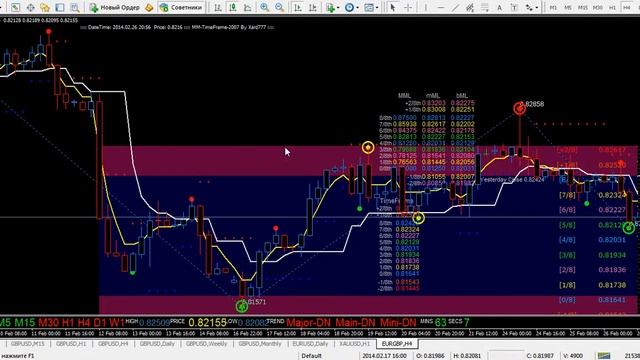
Task: Open the Data Window folders icon
Action: pyautogui.click(x=45, y=7)
